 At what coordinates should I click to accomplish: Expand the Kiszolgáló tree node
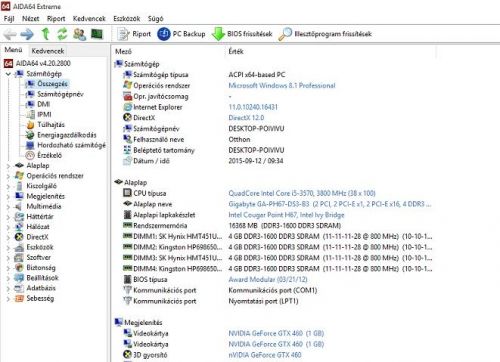8,186
